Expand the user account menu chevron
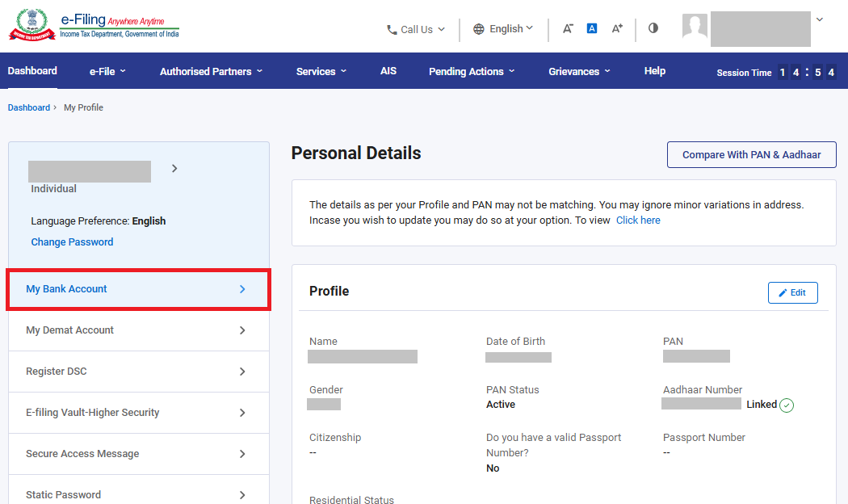Image resolution: width=848 pixels, height=504 pixels. (x=820, y=19)
